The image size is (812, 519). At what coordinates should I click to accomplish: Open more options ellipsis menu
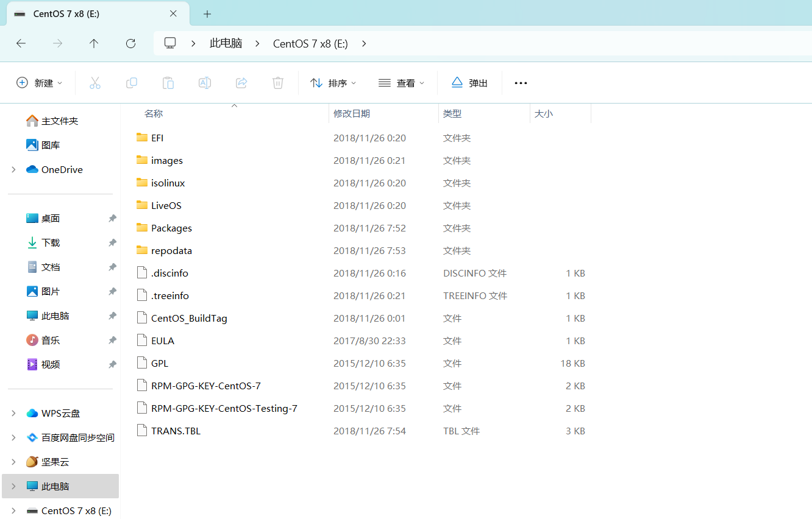(521, 83)
